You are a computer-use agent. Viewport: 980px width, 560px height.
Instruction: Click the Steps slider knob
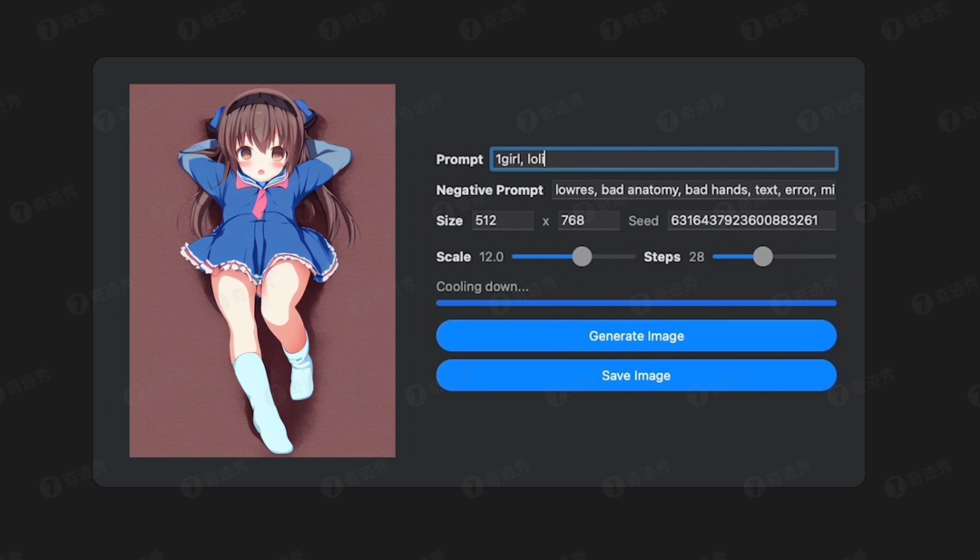pyautogui.click(x=762, y=257)
